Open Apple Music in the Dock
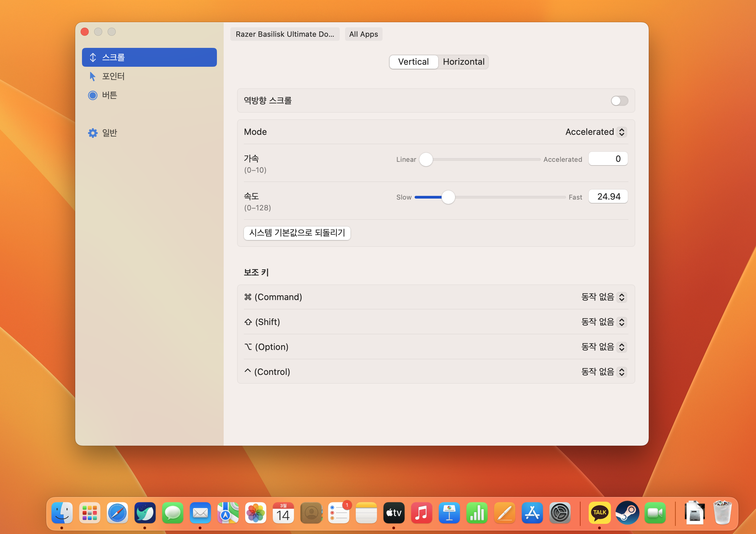756x534 pixels. [x=422, y=513]
